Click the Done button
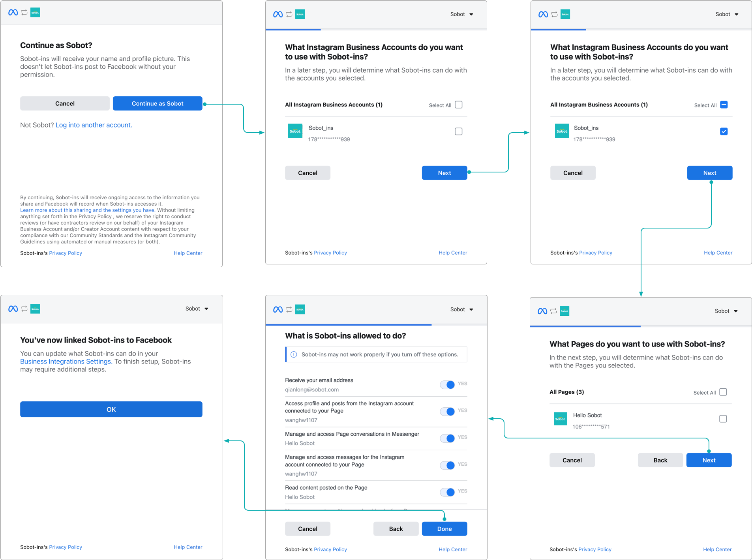This screenshot has width=752, height=560. pyautogui.click(x=444, y=529)
